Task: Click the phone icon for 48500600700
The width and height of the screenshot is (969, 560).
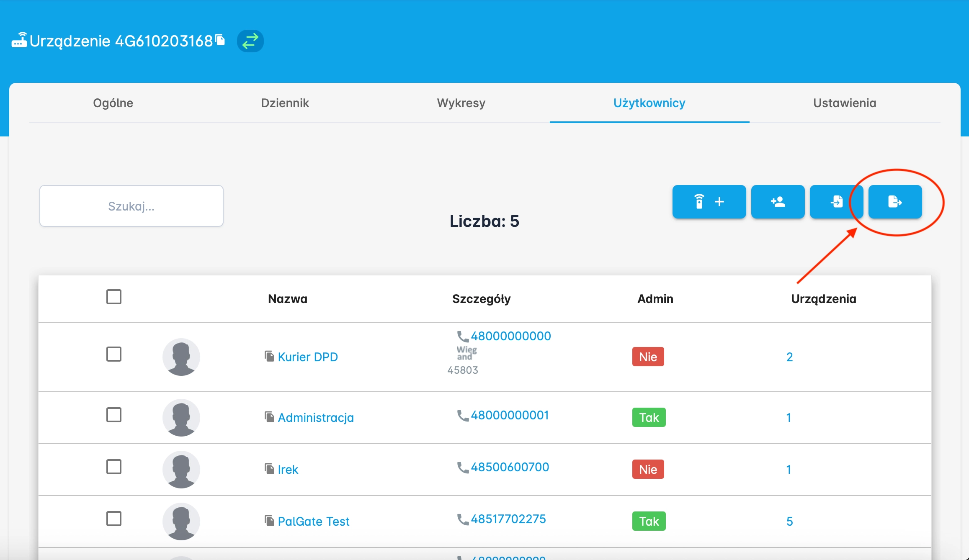Action: 462,468
